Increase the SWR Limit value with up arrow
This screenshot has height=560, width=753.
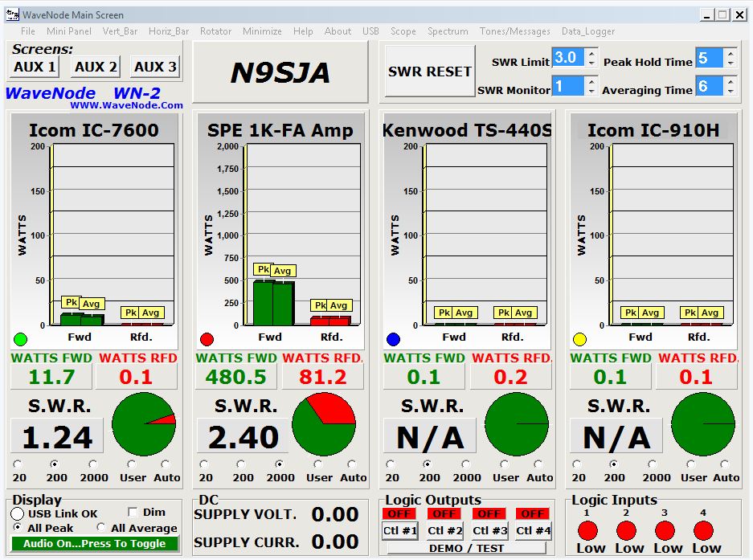coord(592,53)
